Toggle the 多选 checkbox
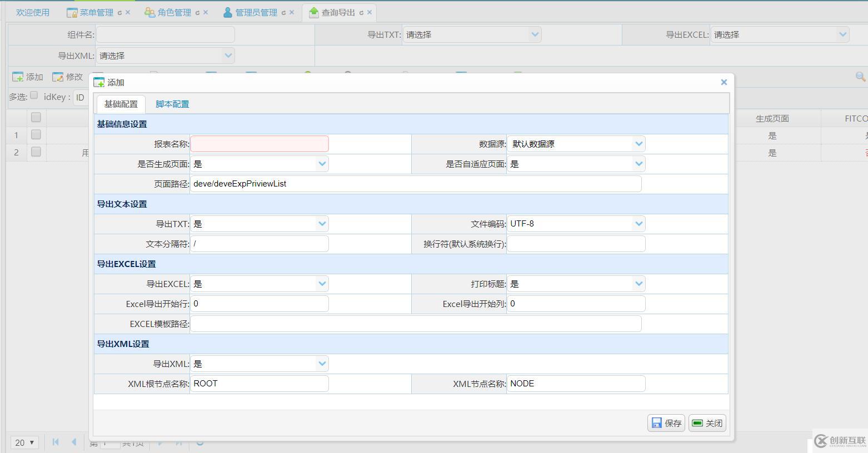Viewport: 868px width, 453px height. [34, 95]
